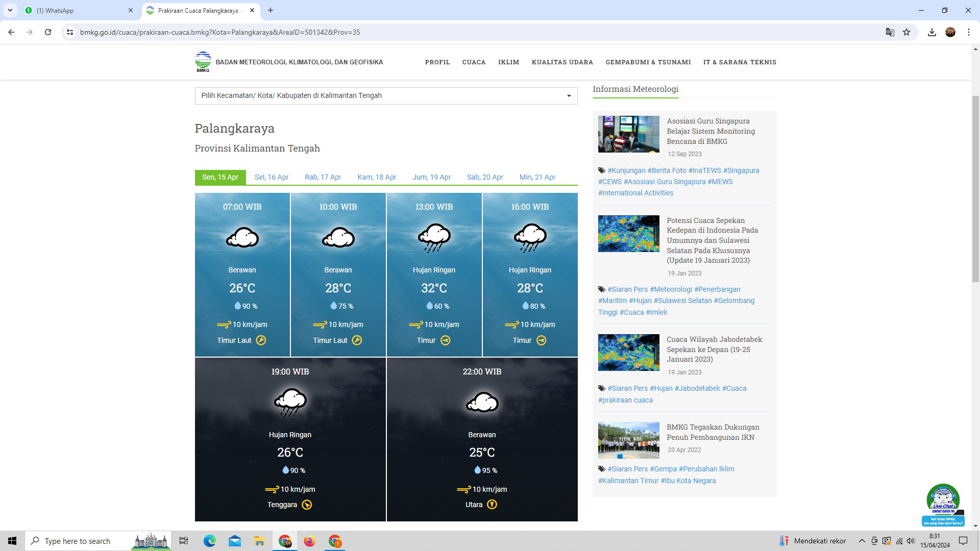Click the #Sulawesi Selatan hashtag link

[683, 300]
